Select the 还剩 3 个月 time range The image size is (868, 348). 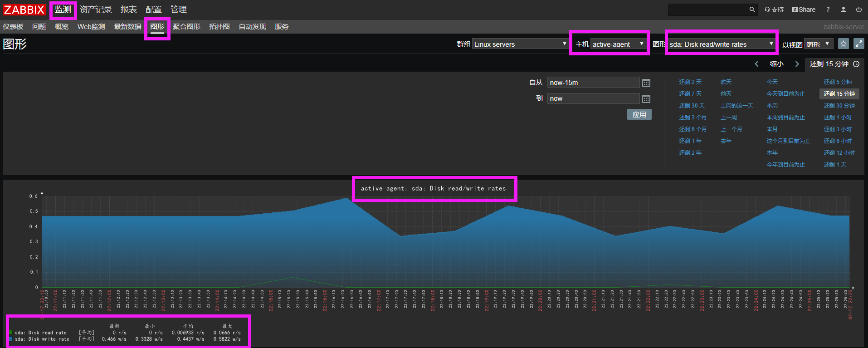click(x=693, y=118)
